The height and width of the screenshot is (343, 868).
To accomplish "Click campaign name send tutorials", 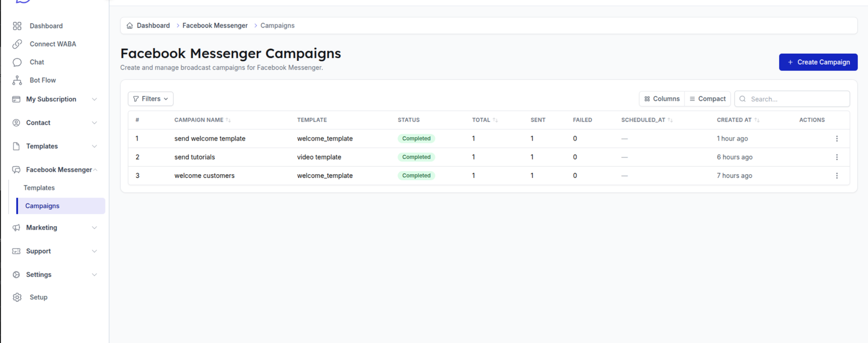I will pyautogui.click(x=195, y=157).
